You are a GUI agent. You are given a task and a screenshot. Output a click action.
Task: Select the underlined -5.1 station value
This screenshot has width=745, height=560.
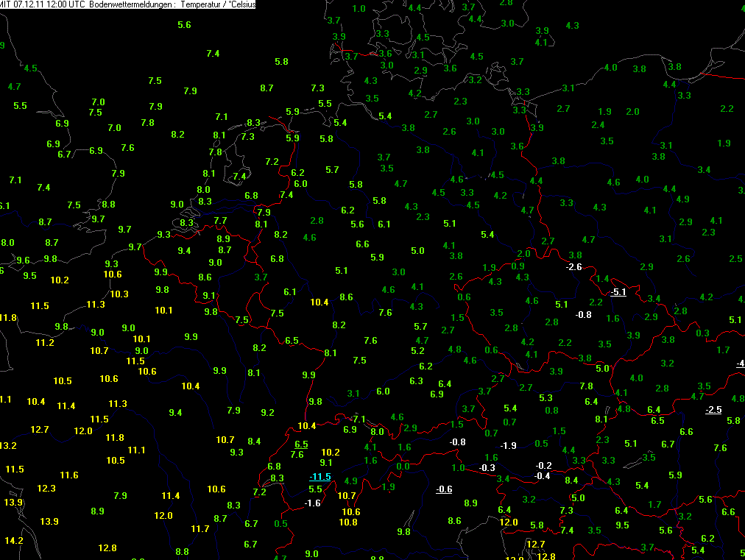click(x=618, y=292)
